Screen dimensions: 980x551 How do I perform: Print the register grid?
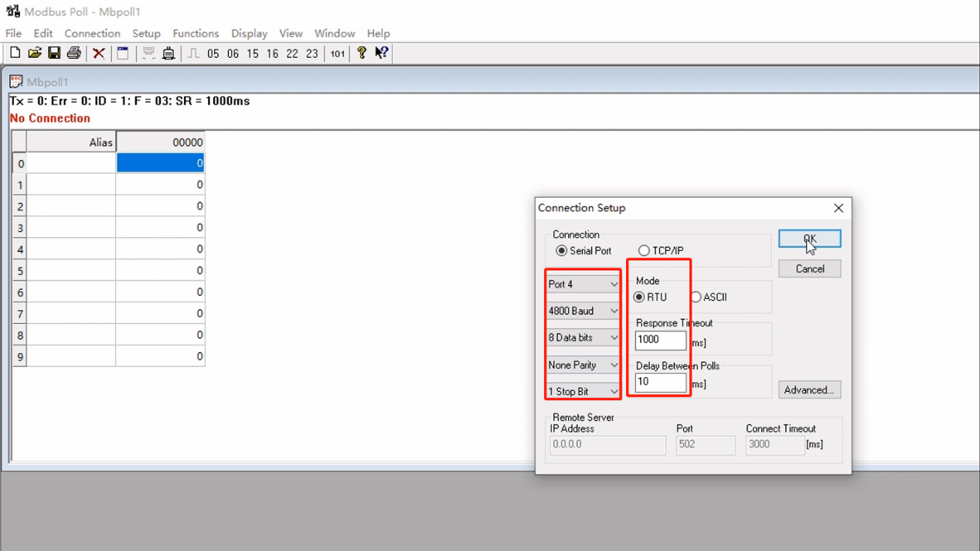73,53
